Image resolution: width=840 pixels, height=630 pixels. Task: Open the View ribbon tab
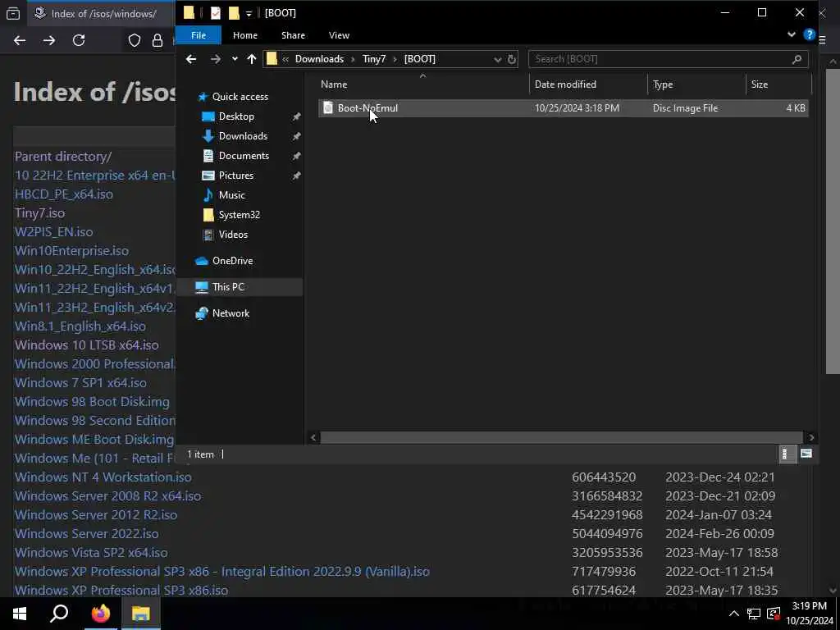click(x=339, y=35)
